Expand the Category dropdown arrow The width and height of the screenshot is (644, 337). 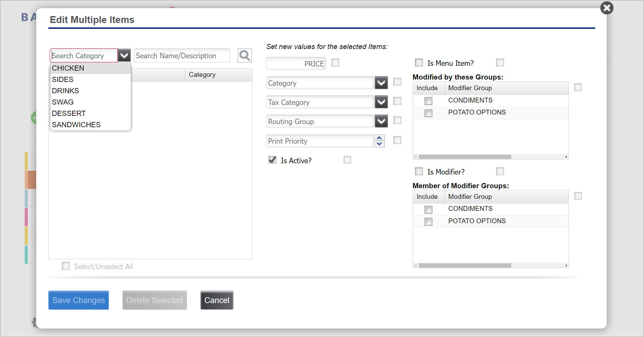tap(381, 83)
